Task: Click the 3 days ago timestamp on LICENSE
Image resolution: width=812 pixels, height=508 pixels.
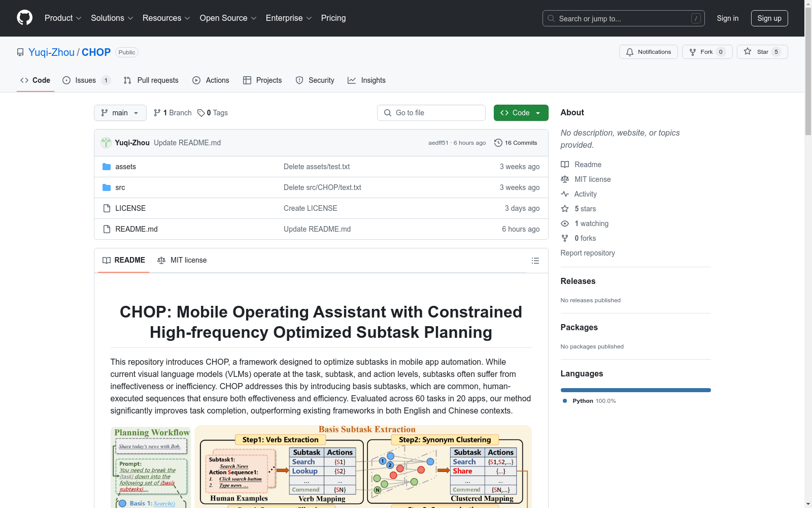Action: tap(522, 208)
